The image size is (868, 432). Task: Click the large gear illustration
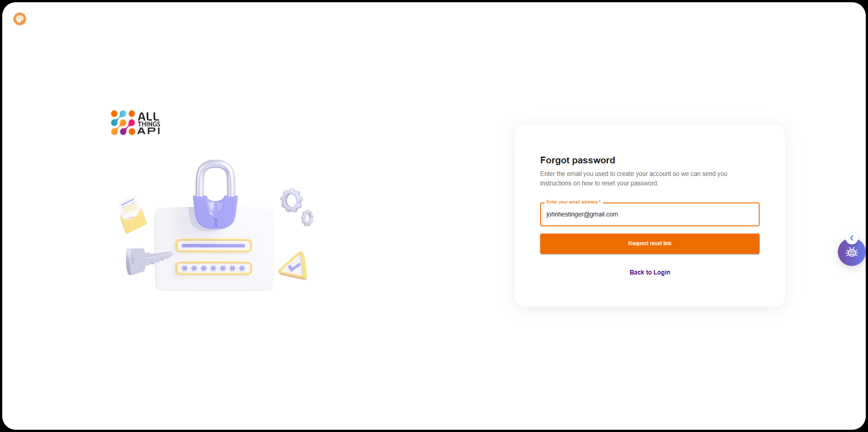[x=291, y=200]
